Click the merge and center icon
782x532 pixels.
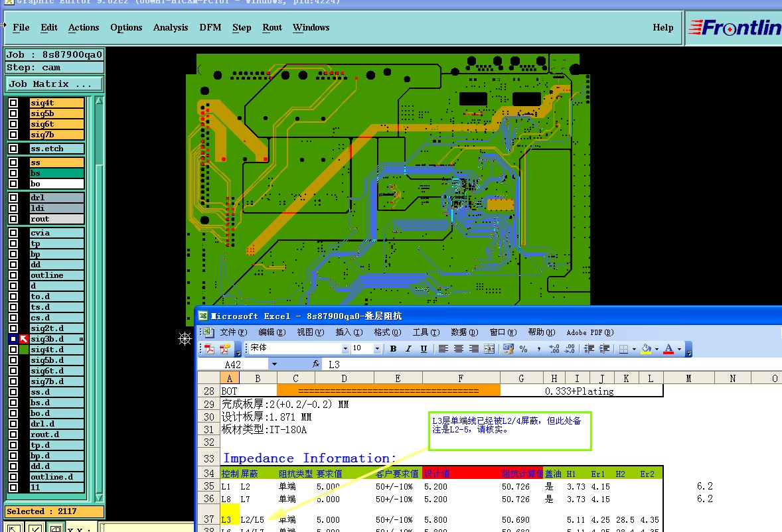point(489,349)
